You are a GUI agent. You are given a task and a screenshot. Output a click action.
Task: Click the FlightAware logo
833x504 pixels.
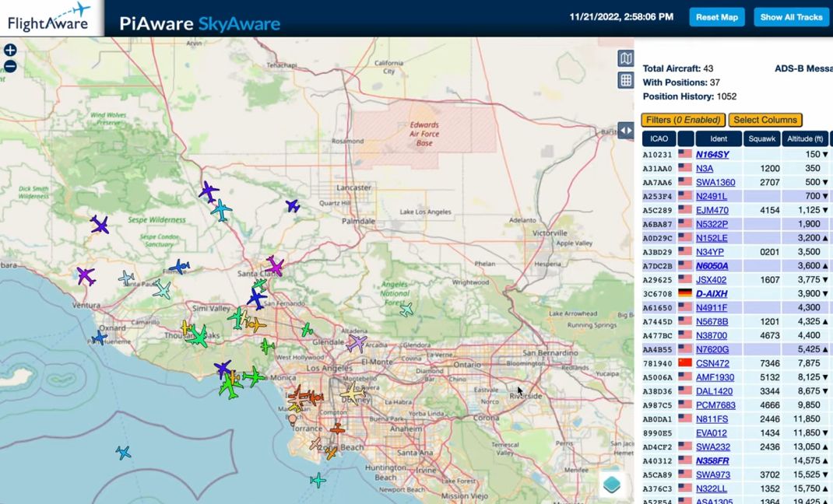pyautogui.click(x=48, y=17)
